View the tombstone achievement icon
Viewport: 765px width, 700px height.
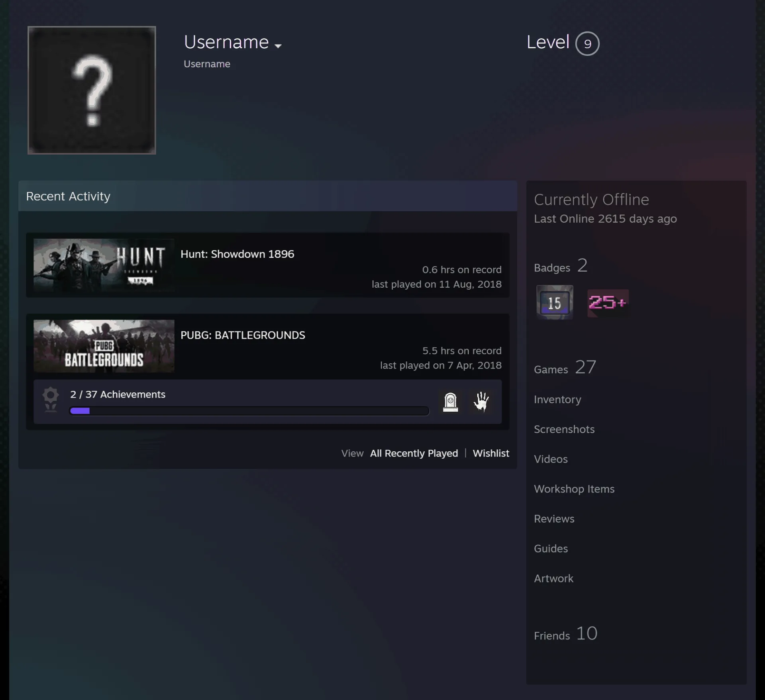pos(450,402)
